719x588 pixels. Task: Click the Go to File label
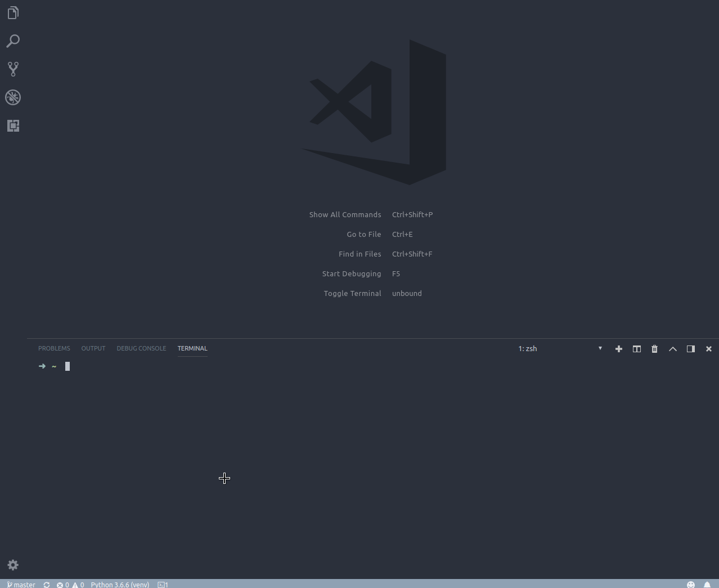tap(364, 234)
